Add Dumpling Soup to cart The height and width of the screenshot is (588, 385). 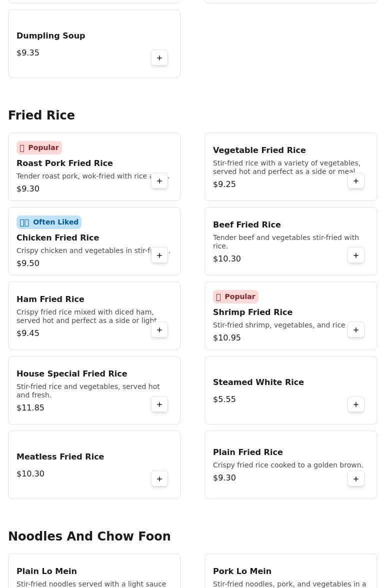159,58
